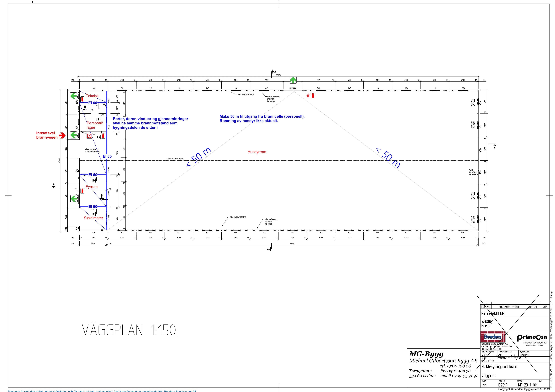Select the 'Maks 50 m til utgang' note
The image size is (555, 392).
262,119
